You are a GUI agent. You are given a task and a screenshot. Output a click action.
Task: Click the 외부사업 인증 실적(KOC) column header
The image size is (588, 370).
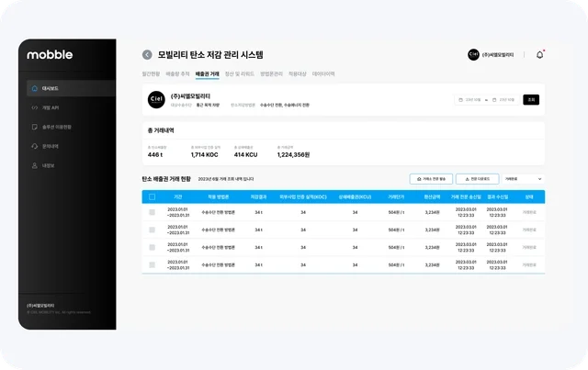[303, 196]
